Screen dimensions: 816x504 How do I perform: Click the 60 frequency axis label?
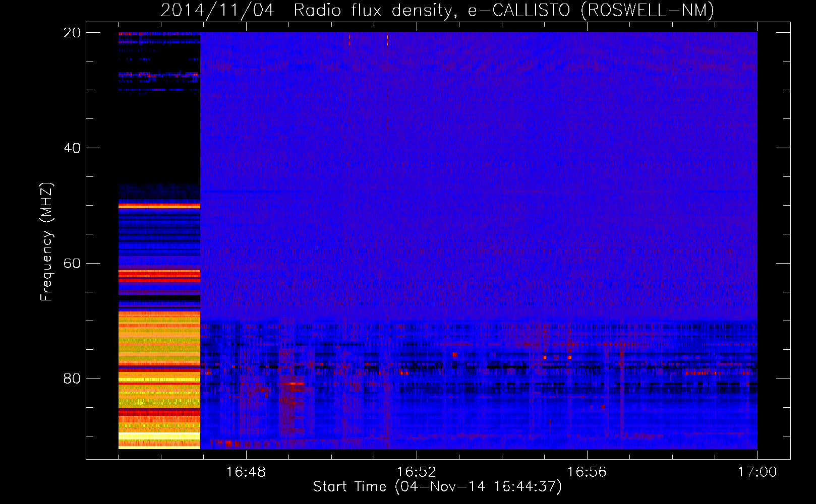click(72, 264)
